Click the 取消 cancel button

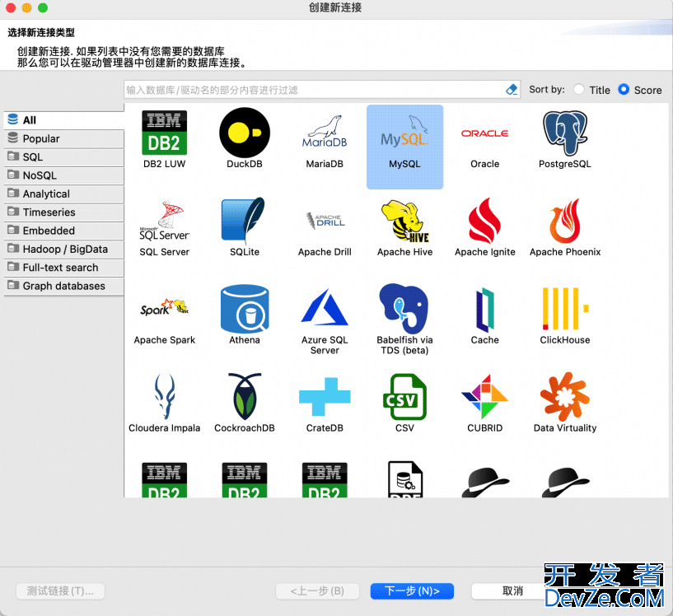(x=512, y=591)
